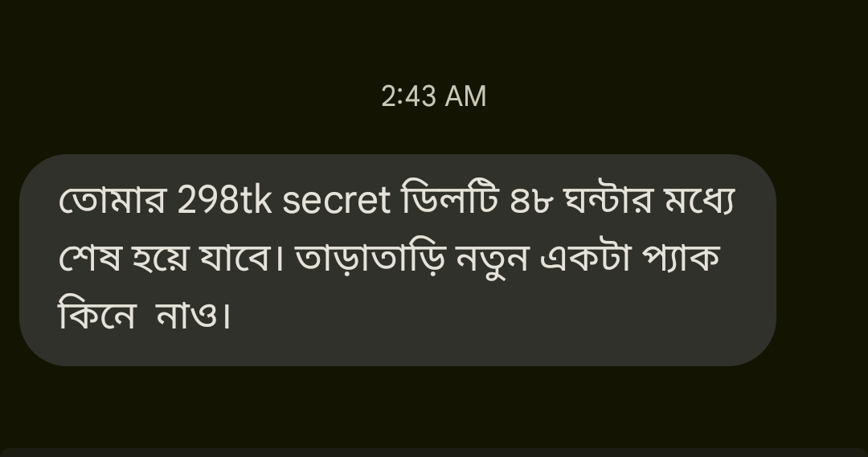Click the word secret in the bubble

pyautogui.click(x=337, y=200)
